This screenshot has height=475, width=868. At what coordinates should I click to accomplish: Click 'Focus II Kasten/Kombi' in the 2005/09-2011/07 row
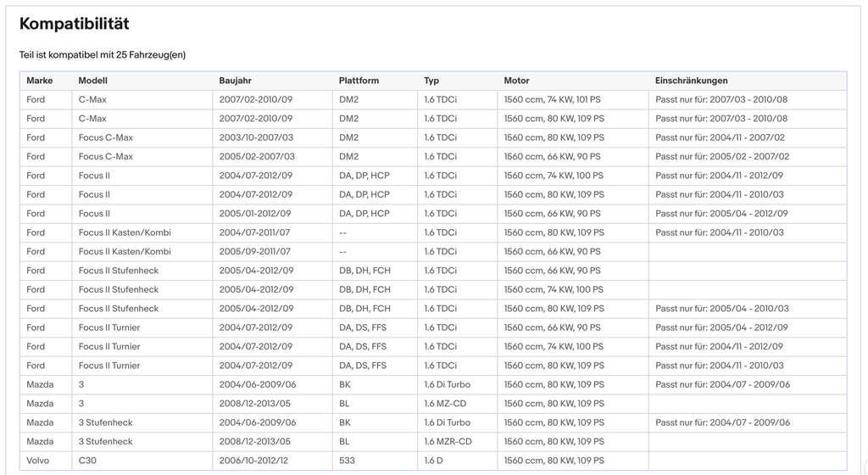(x=125, y=251)
